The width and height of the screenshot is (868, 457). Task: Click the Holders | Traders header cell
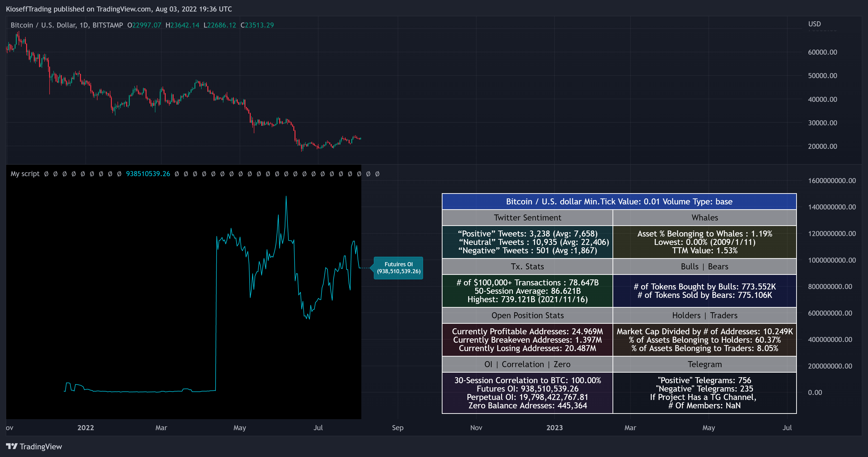[x=704, y=315]
